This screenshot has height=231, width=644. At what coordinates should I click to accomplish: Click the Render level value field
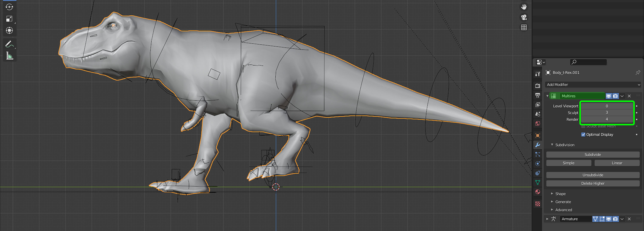point(607,119)
